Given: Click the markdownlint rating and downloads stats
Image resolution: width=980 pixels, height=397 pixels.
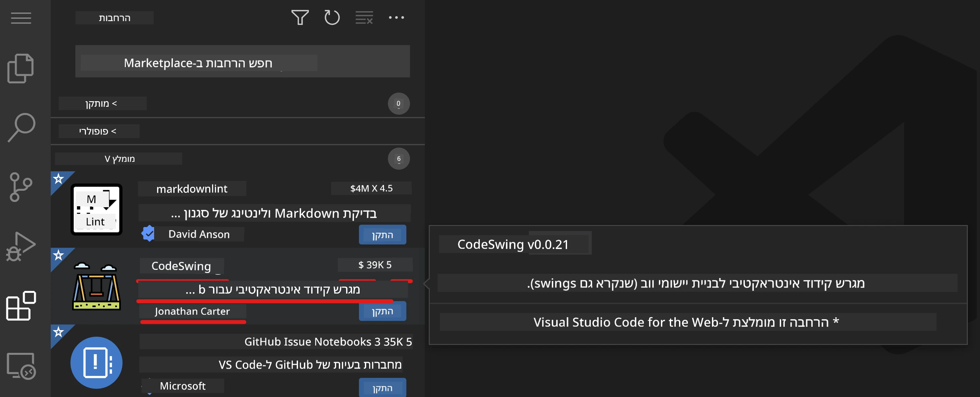Looking at the screenshot, I should coord(371,188).
